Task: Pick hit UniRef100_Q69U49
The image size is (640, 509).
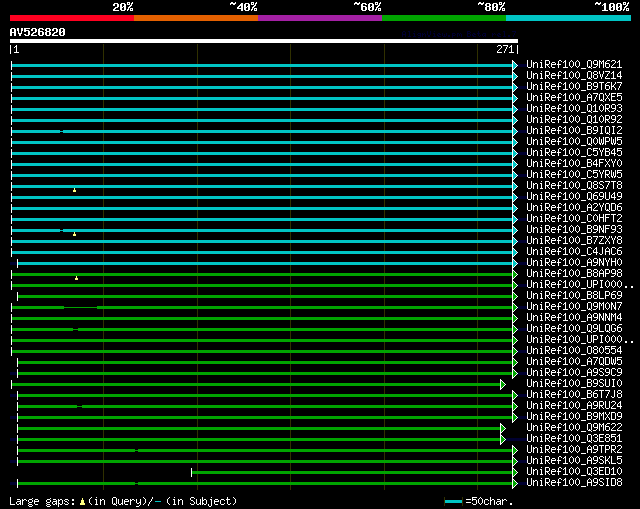Action: (x=574, y=197)
